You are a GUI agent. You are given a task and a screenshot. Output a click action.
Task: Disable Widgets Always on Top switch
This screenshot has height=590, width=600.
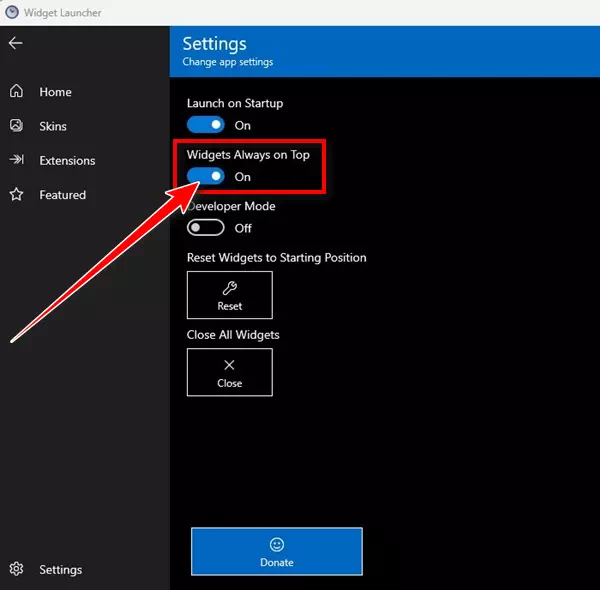(x=205, y=176)
